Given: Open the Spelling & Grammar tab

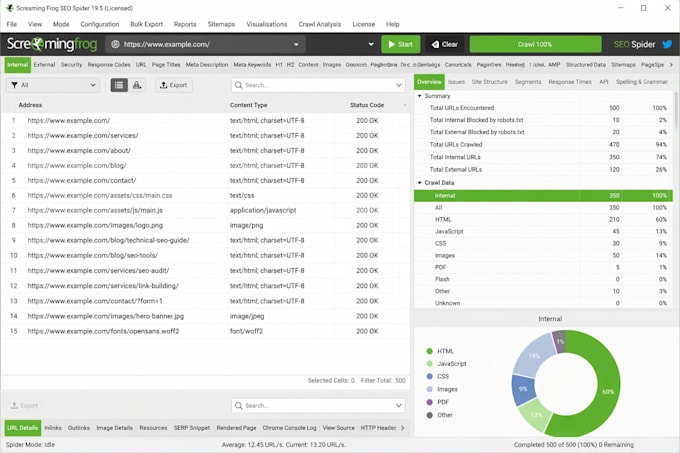Looking at the screenshot, I should pos(642,81).
